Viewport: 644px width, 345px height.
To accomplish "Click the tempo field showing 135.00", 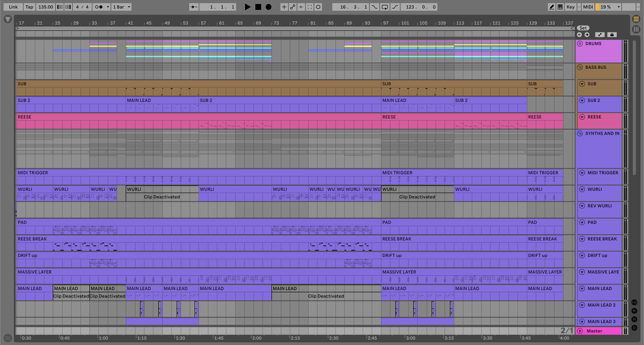I will click(45, 7).
